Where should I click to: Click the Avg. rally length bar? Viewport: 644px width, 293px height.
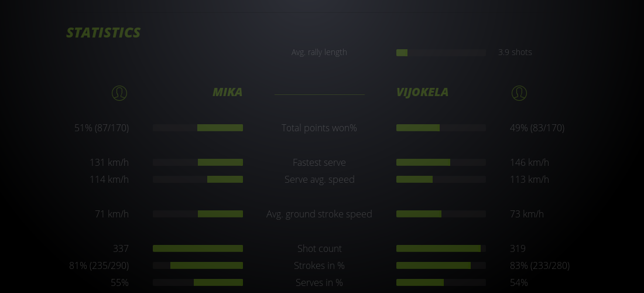[441, 53]
